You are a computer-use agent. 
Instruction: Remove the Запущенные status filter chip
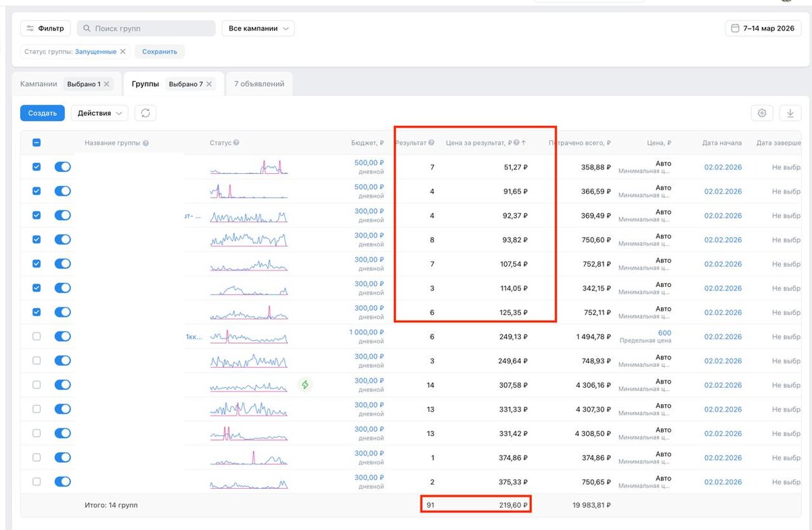[122, 51]
